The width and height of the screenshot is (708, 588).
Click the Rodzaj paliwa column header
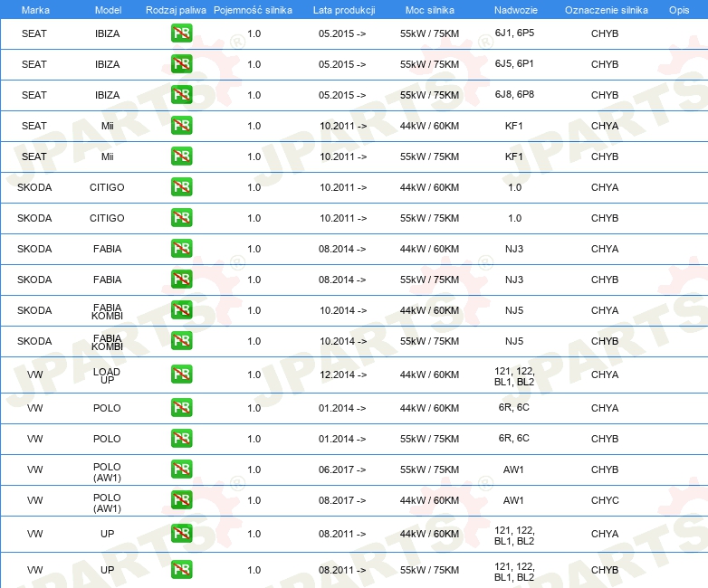point(176,10)
